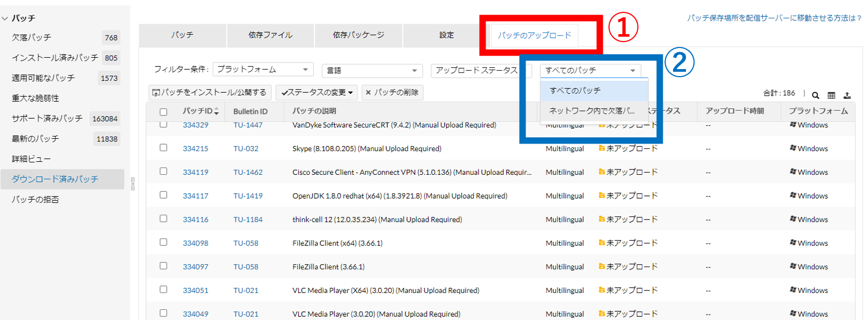The image size is (868, 320).
Task: Click the think-cell 12 description text
Action: (377, 220)
